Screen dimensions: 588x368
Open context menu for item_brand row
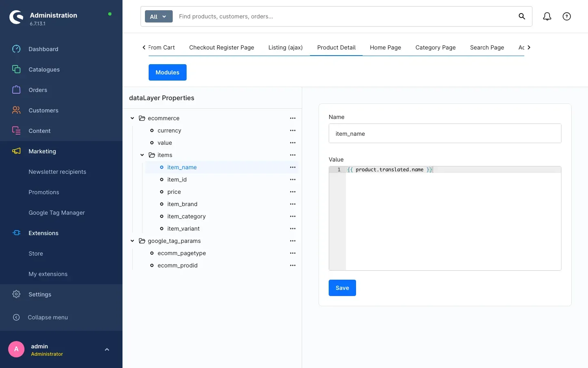tap(293, 204)
